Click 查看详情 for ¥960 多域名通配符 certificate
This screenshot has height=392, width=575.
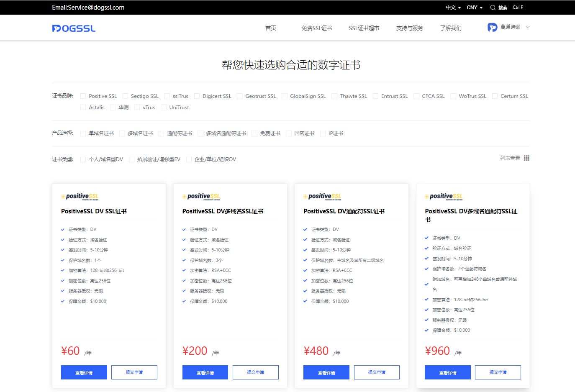[x=448, y=372]
